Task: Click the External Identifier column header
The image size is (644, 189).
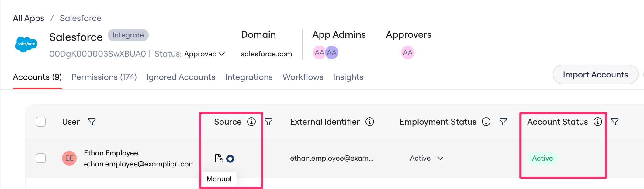Action: tap(325, 122)
